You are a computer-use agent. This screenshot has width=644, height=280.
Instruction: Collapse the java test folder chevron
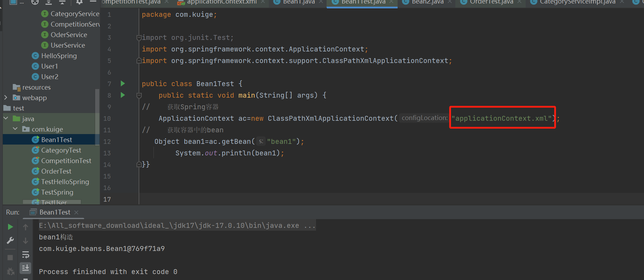pos(6,119)
